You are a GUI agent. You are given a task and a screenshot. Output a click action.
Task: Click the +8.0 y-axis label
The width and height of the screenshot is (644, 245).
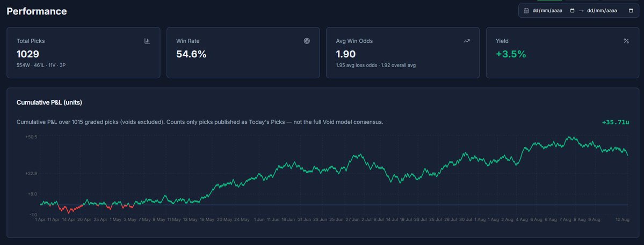point(32,194)
